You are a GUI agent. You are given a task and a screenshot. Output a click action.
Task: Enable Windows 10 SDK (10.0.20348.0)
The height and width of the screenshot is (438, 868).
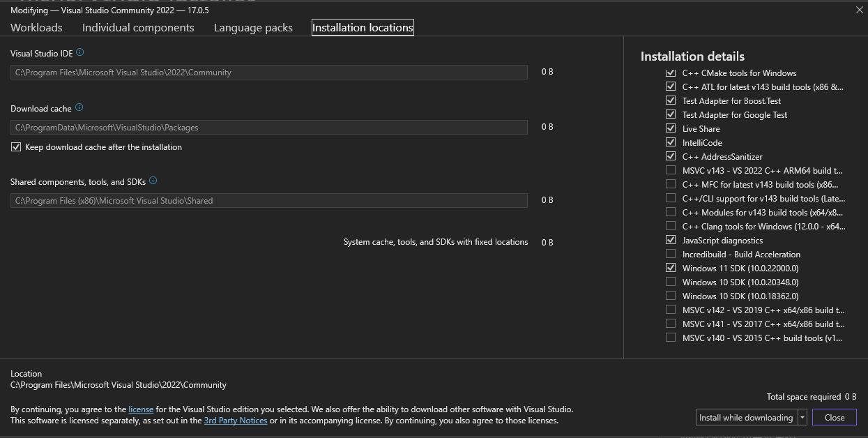click(x=671, y=282)
